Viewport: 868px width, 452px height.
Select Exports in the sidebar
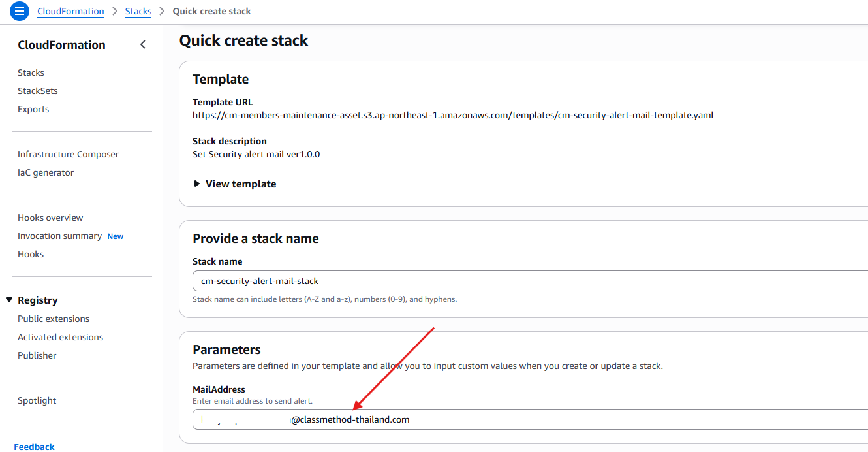(x=33, y=109)
